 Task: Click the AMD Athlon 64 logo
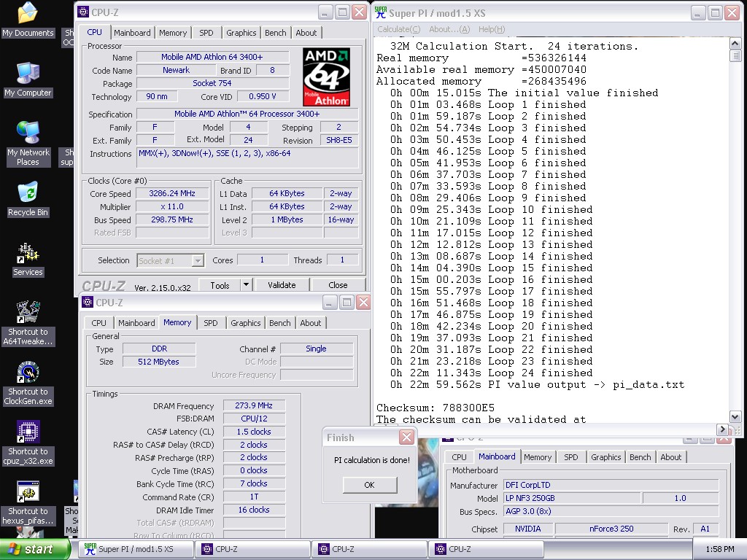point(327,77)
